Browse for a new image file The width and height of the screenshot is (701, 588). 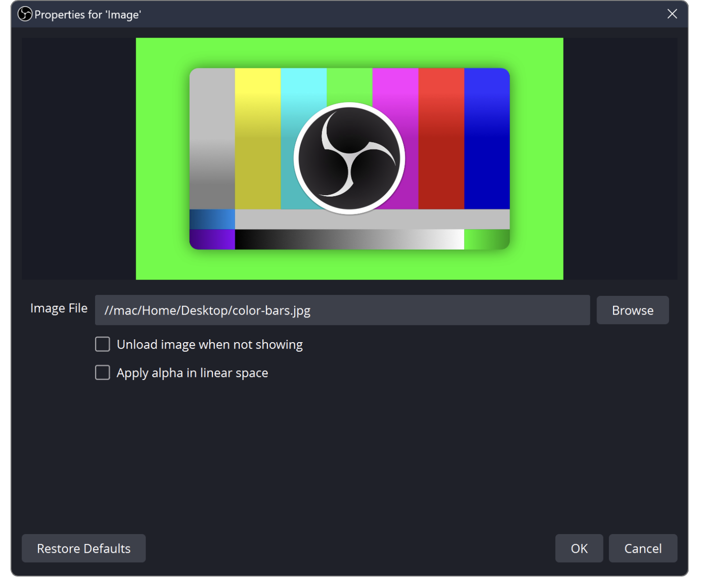click(632, 310)
